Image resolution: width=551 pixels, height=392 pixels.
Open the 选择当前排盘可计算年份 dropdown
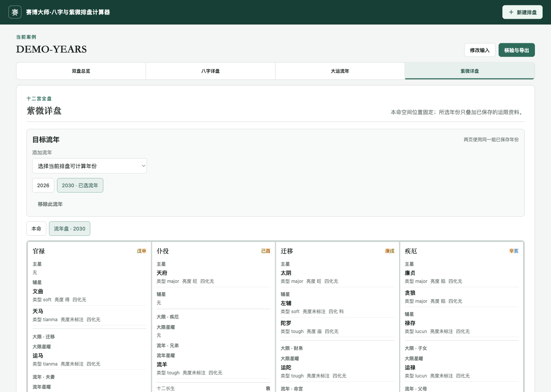[x=90, y=166]
